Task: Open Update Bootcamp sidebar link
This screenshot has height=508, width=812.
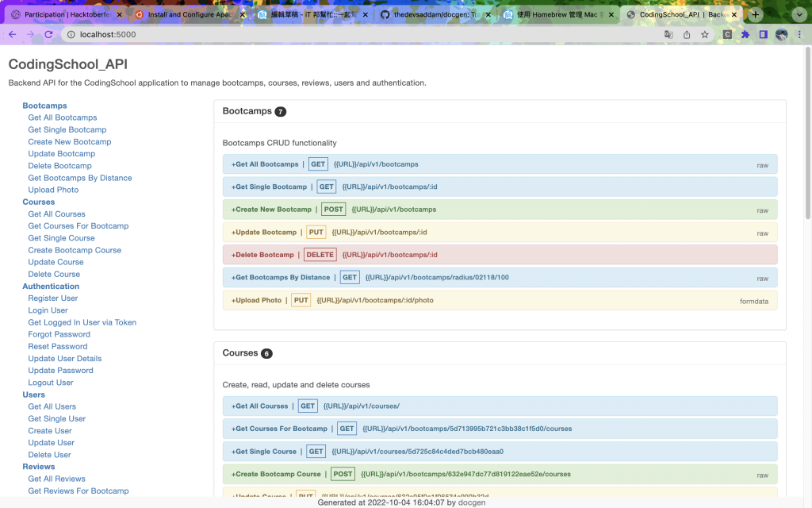Action: coord(62,153)
